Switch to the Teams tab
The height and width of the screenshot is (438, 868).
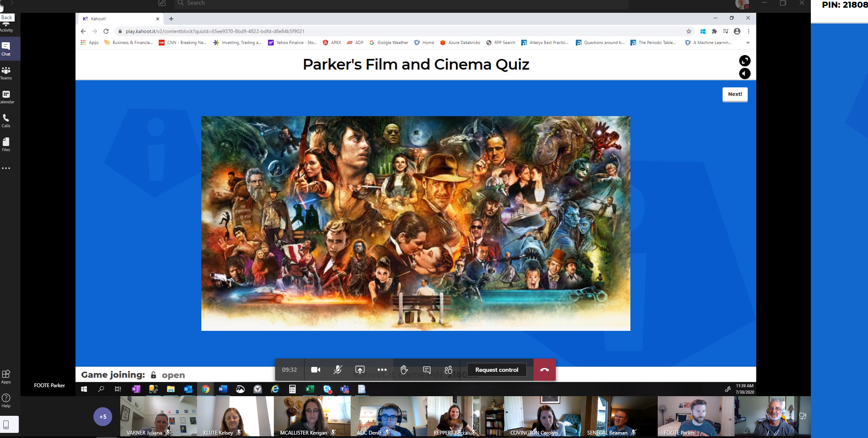[x=6, y=73]
